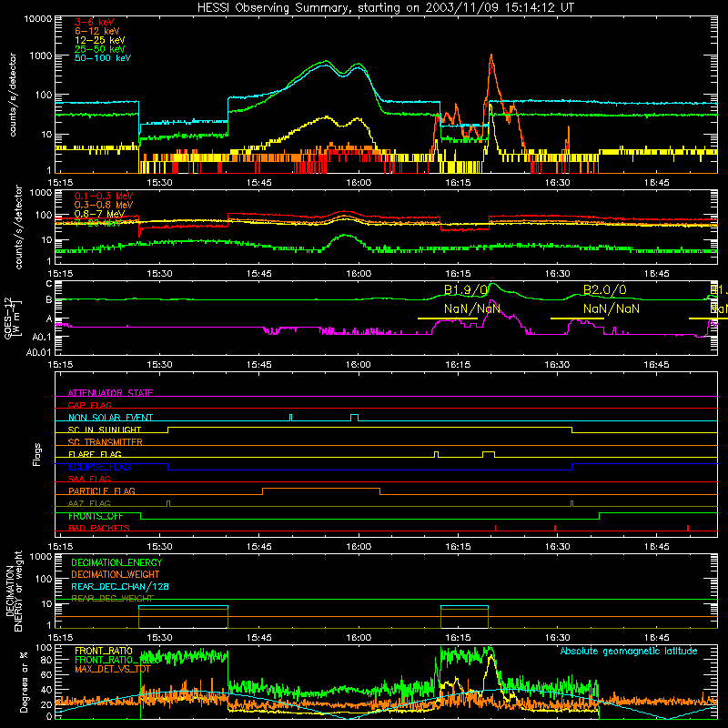Select the 12-25 keV legend label
This screenshot has height=728, width=728.
point(100,40)
